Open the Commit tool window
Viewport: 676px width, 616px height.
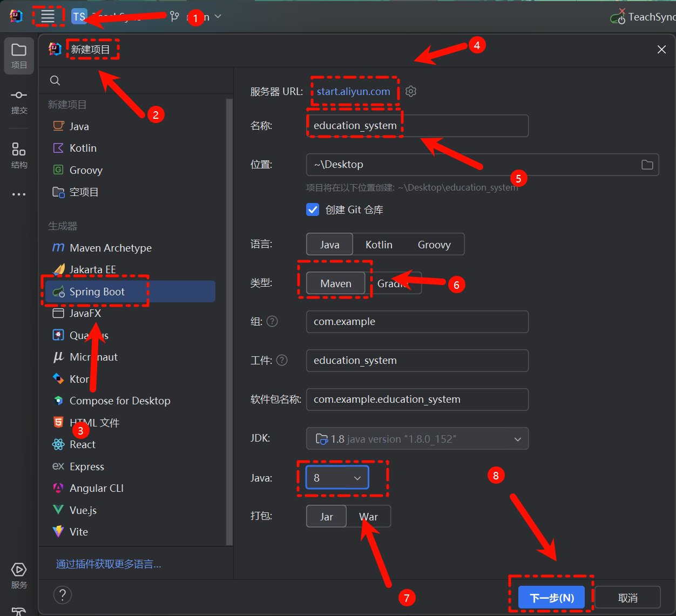click(x=19, y=101)
